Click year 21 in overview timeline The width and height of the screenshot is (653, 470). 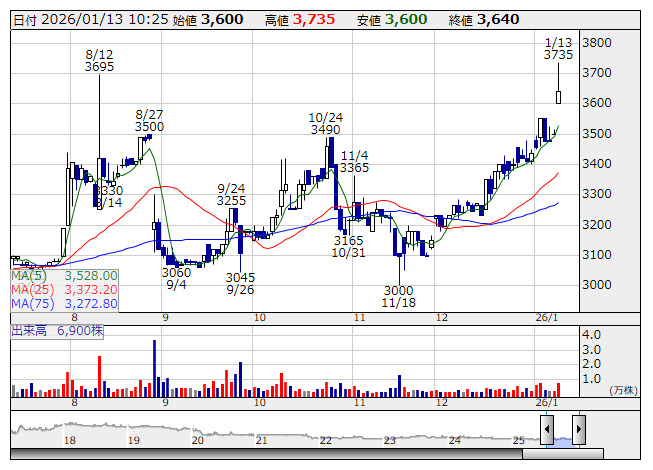(x=261, y=440)
